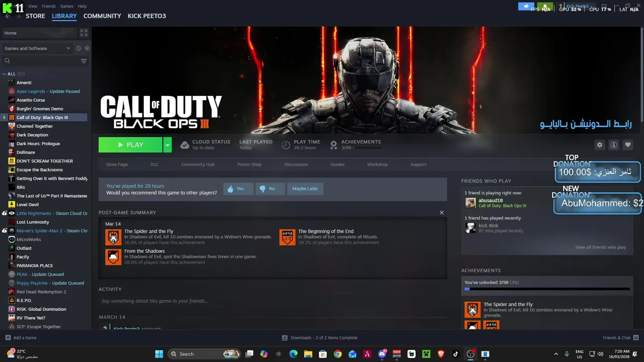Navigate back with the left arrow
Image resolution: width=644 pixels, height=362 pixels.
pos(7,16)
